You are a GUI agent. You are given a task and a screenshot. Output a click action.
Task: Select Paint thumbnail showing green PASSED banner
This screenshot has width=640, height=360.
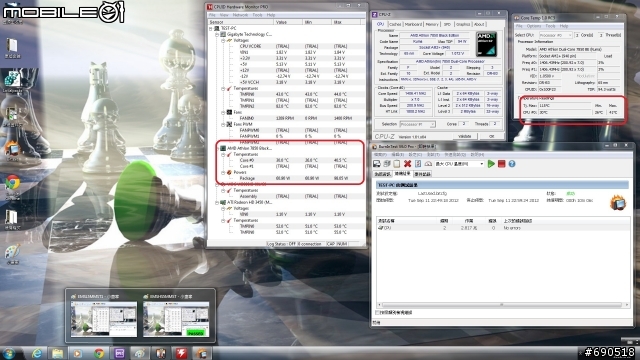coord(176,319)
